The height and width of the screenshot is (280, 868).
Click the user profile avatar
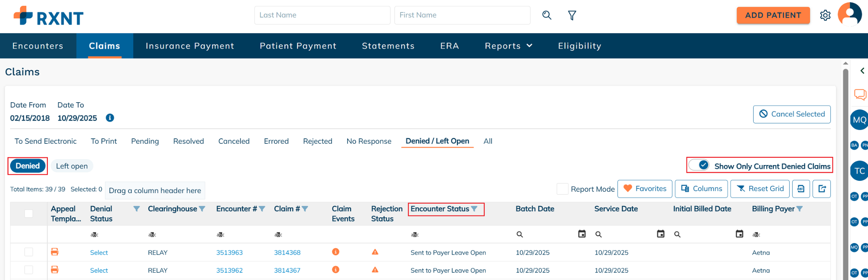click(849, 14)
